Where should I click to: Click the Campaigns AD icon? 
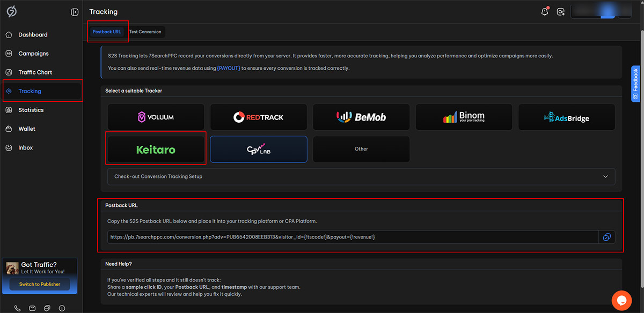(9, 54)
